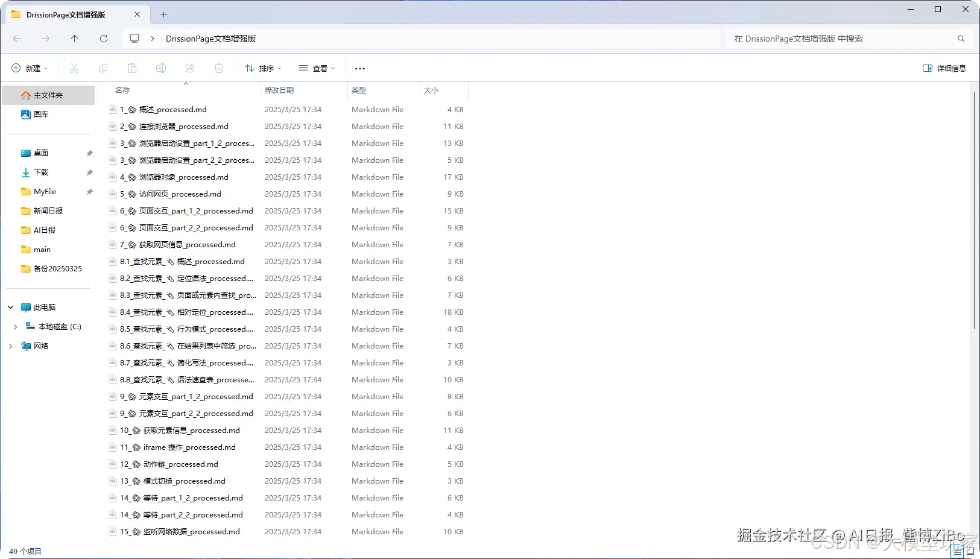Close the DrissionPage文档增强版 tab
The image size is (980, 559).
pos(138,14)
